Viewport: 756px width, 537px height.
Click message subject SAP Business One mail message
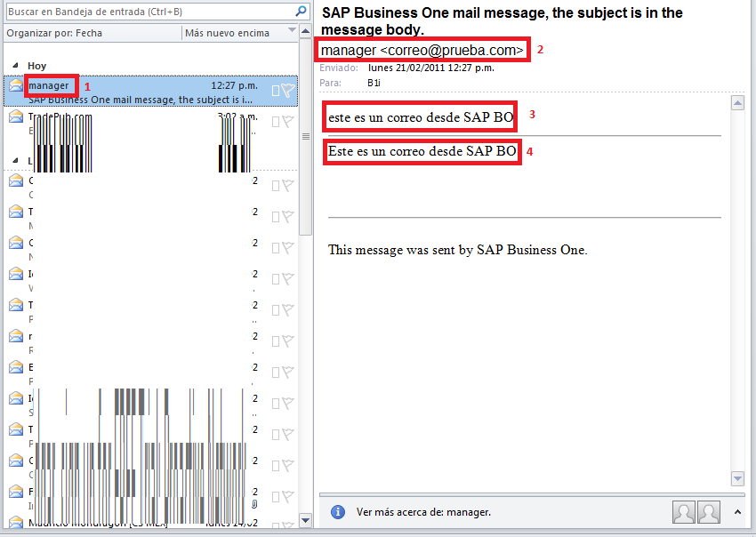(x=502, y=20)
